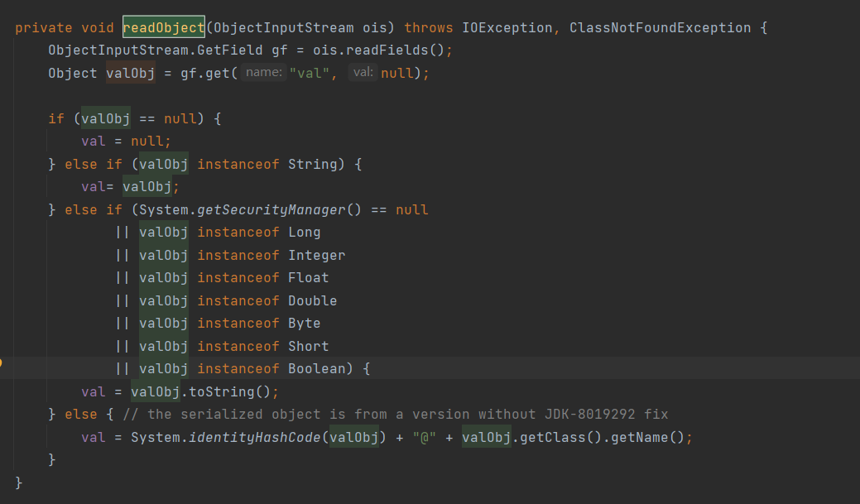Click the yellow intention lightbulb icon
Viewport: 860px width, 504px height.
(2, 362)
